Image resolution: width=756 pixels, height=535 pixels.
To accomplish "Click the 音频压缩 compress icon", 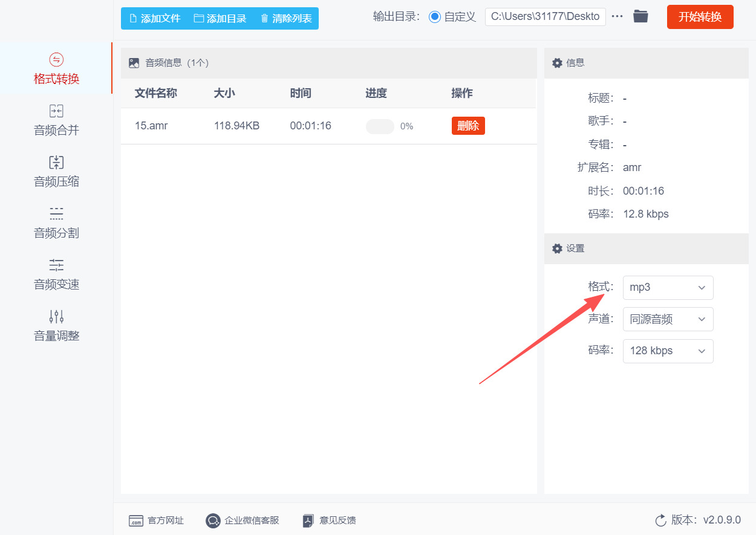I will (56, 162).
